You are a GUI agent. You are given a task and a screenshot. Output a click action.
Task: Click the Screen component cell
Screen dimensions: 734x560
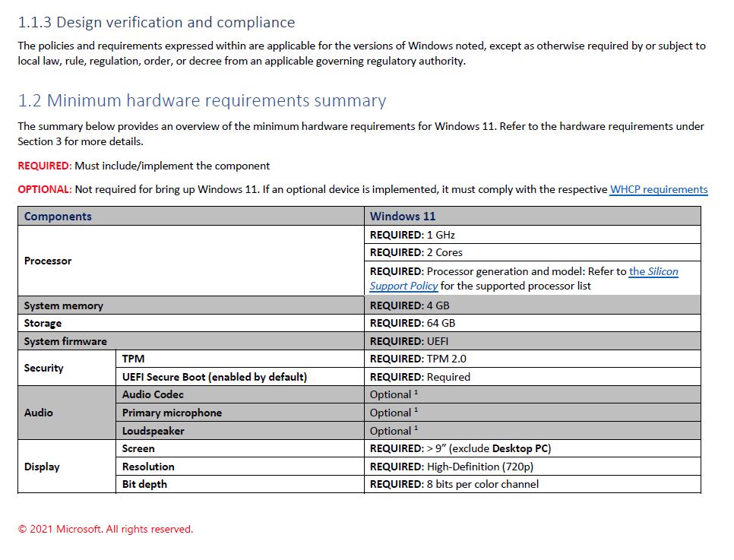(x=240, y=448)
